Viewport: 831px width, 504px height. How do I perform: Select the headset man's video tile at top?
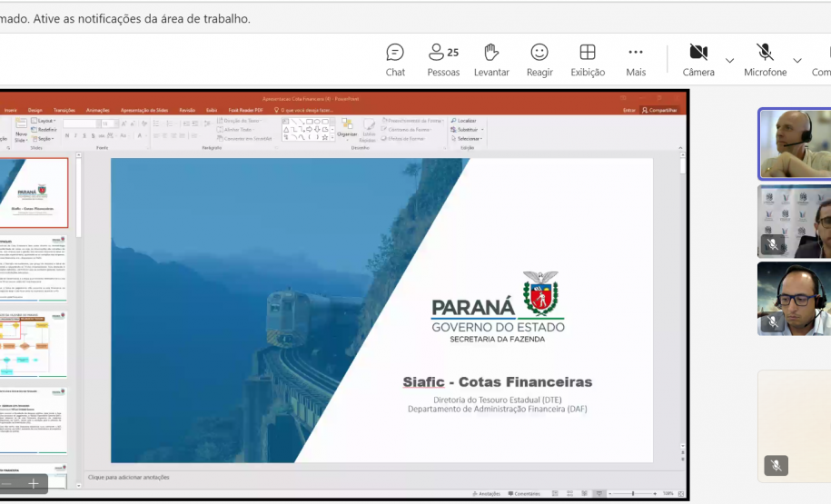point(795,143)
